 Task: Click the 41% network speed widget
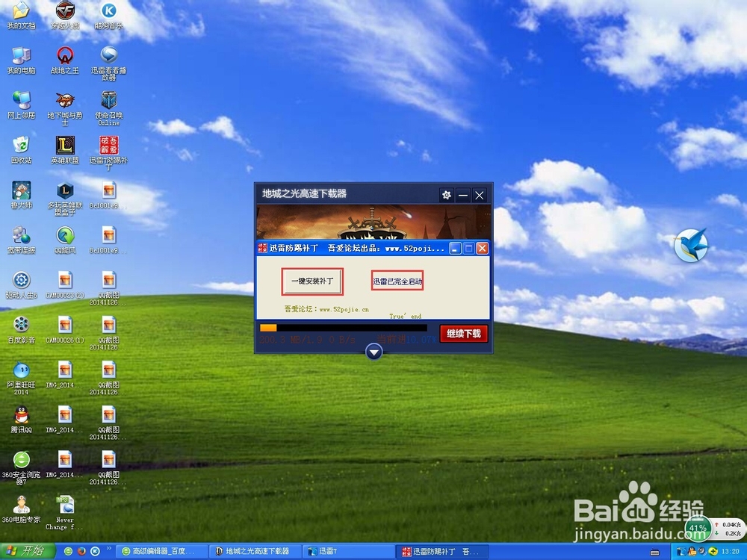[698, 528]
